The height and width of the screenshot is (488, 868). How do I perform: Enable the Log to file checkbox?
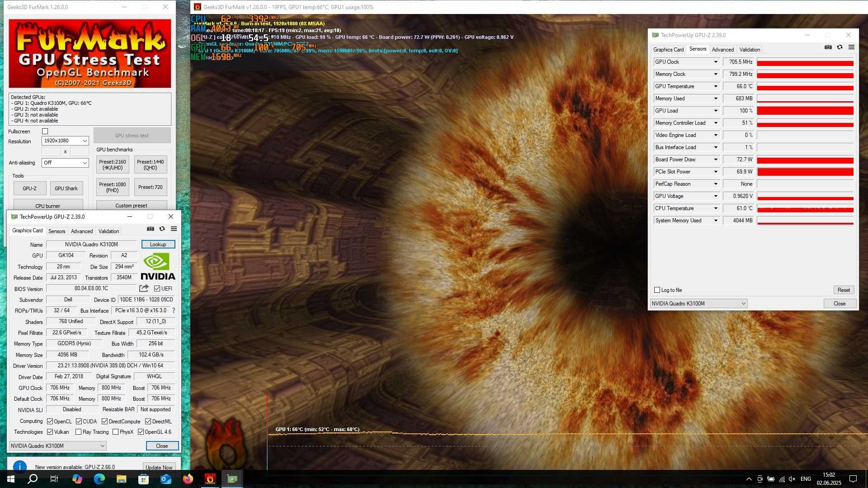[657, 290]
